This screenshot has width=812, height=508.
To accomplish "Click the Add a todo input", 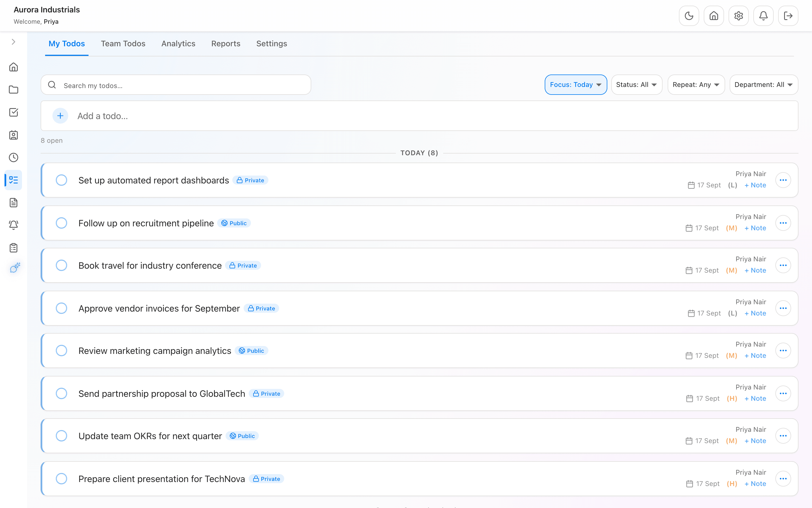I will 420,116.
